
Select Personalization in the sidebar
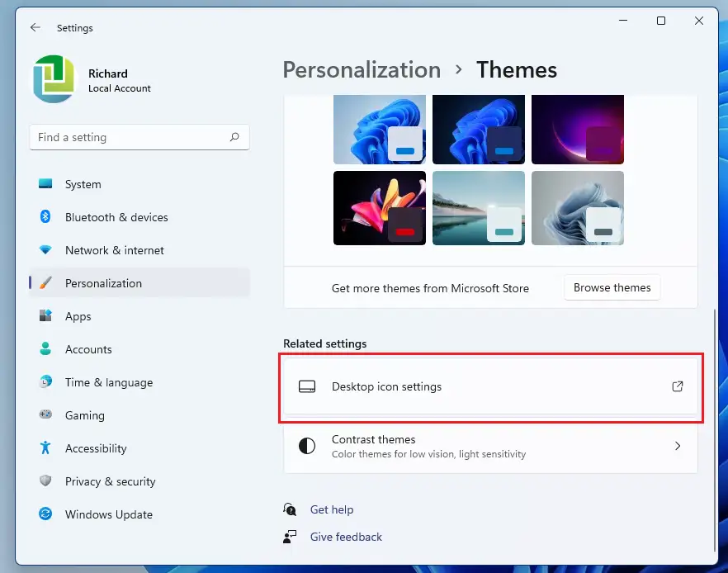139,283
